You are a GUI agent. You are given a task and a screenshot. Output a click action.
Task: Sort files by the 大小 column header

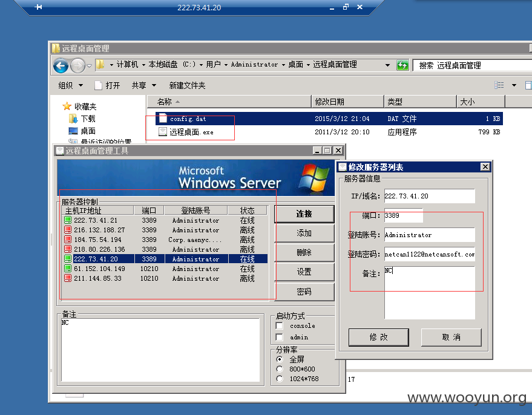click(481, 102)
